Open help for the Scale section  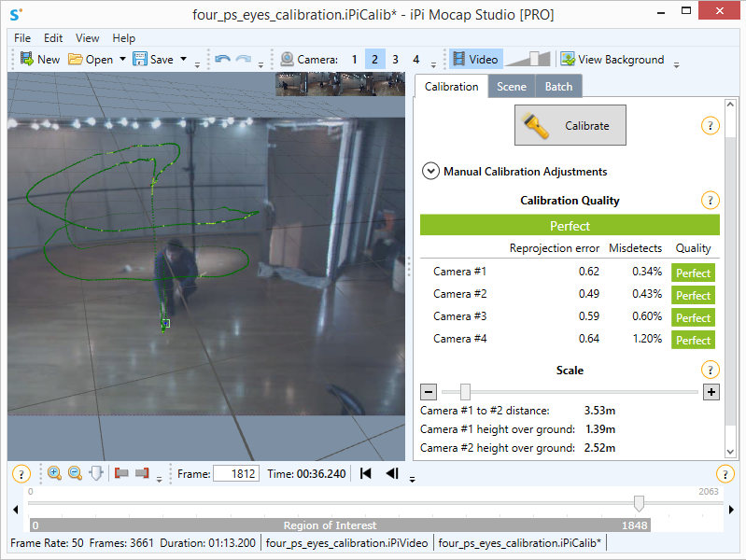[x=711, y=370]
